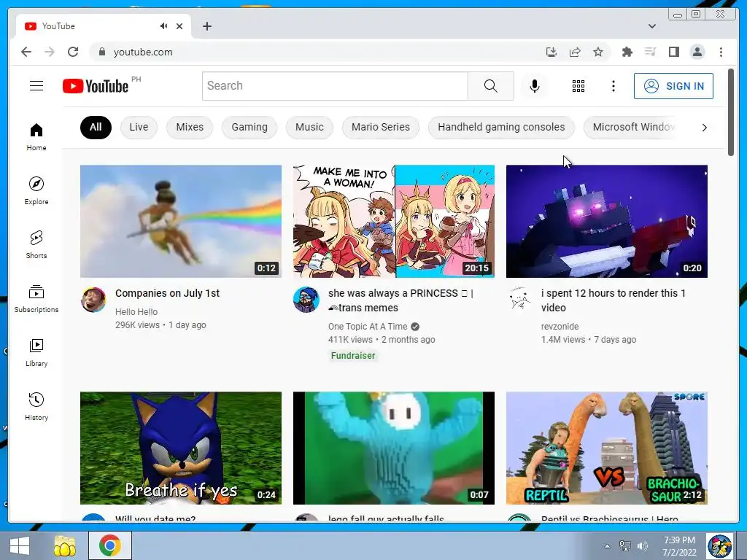Play the 12 hours render thumbnail

pos(606,221)
